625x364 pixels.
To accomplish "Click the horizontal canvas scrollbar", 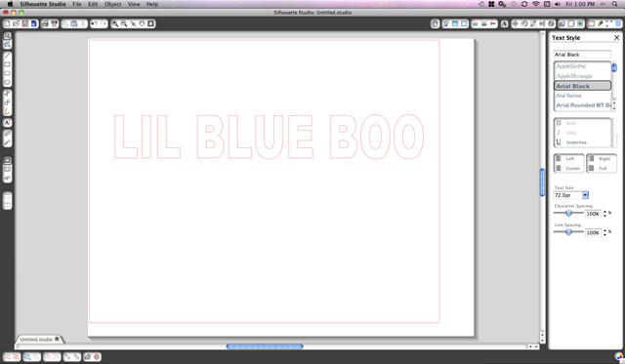I will click(265, 346).
